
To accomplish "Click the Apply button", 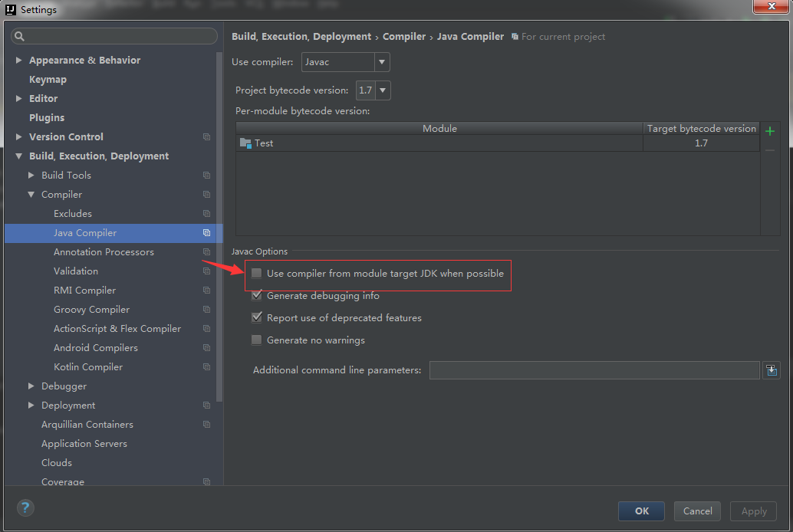I will (x=754, y=511).
